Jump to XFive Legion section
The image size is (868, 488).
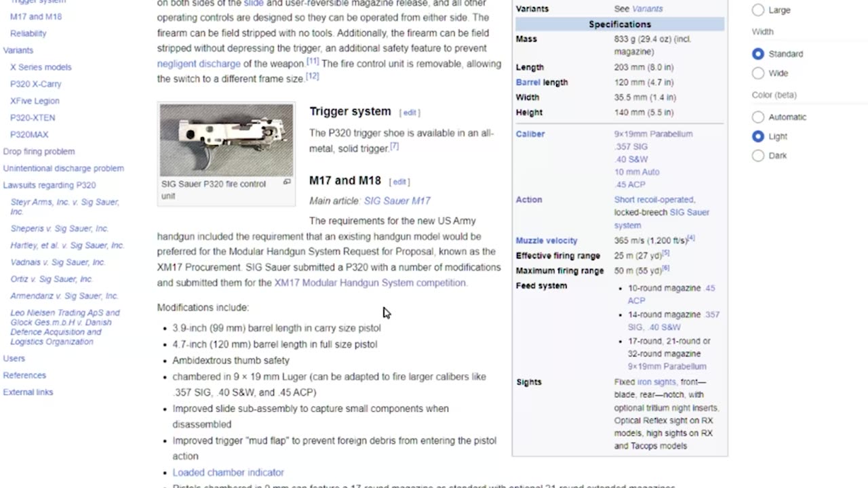pyautogui.click(x=35, y=101)
